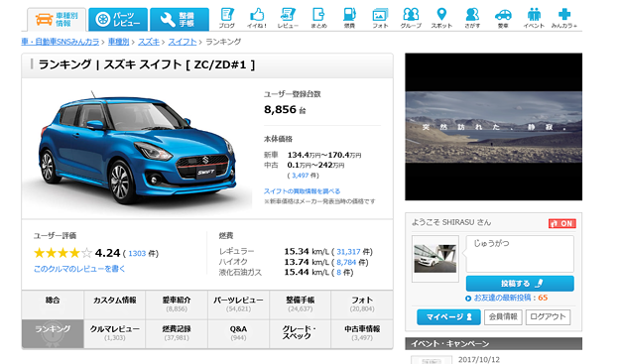Open the みんカラ+ plus icon

[564, 18]
